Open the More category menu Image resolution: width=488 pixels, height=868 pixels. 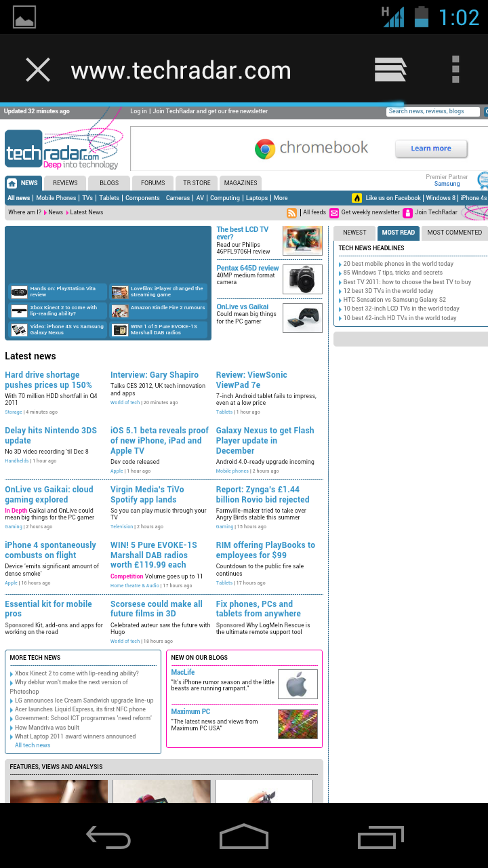281,198
